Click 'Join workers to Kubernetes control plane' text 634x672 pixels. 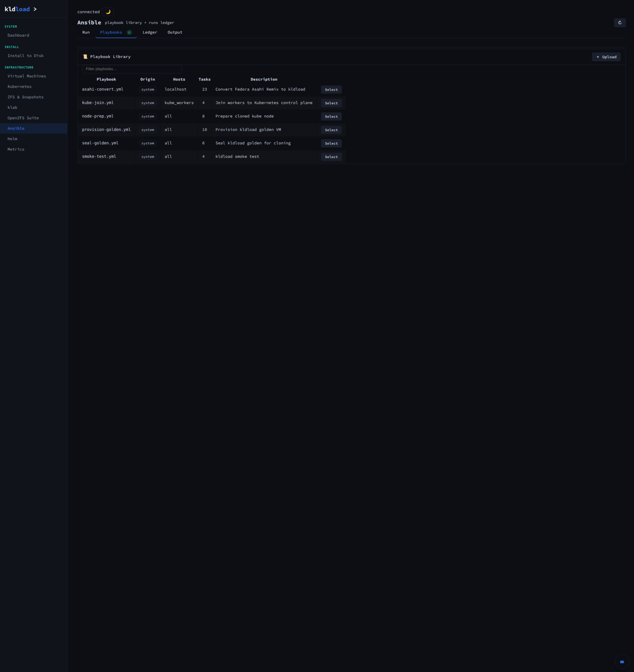click(264, 103)
